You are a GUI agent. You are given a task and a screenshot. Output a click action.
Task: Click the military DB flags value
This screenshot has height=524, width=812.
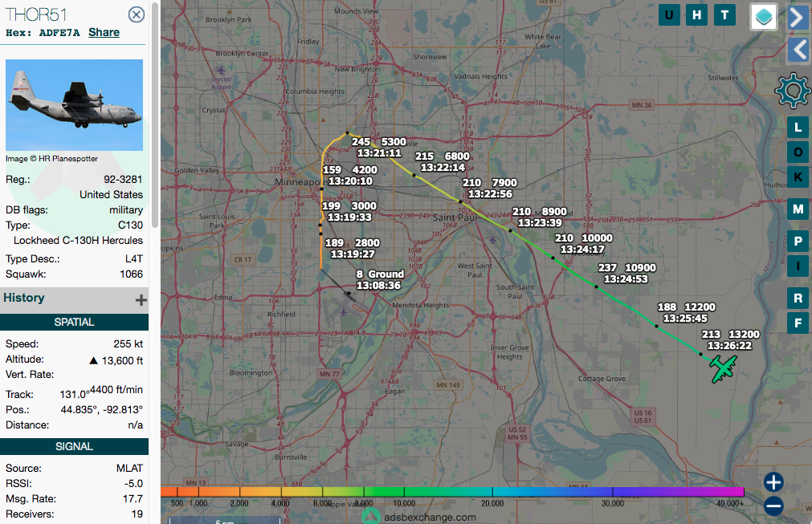(x=126, y=210)
